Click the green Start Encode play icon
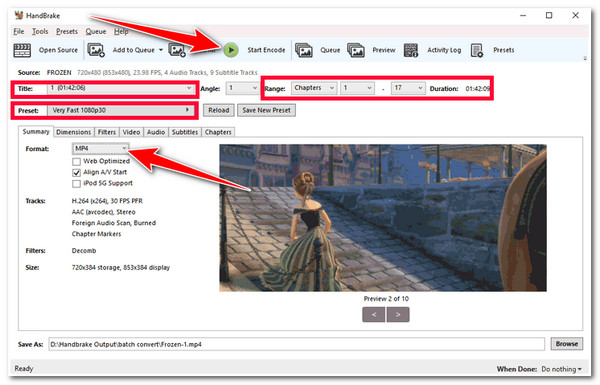 coord(231,50)
